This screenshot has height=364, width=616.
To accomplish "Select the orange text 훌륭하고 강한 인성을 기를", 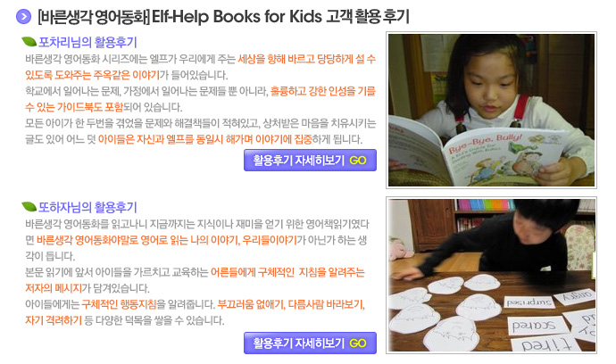I will (x=323, y=92).
